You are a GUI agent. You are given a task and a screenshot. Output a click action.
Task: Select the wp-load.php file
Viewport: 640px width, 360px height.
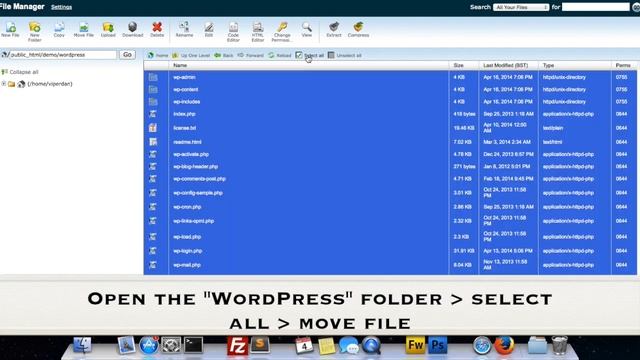390,237
